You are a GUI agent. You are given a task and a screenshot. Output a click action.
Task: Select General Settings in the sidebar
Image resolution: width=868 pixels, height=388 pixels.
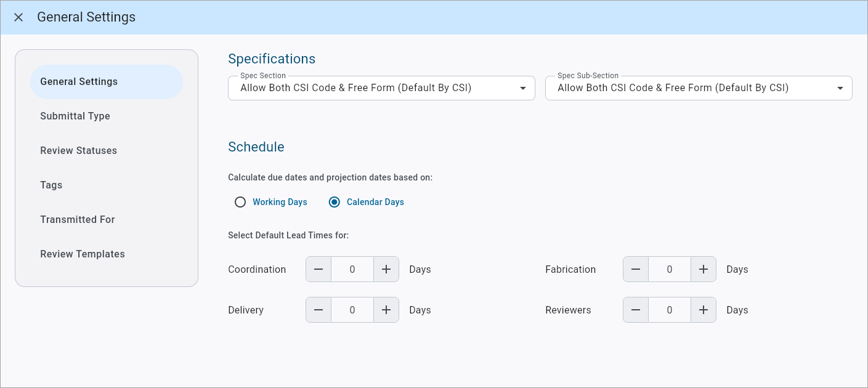click(79, 81)
